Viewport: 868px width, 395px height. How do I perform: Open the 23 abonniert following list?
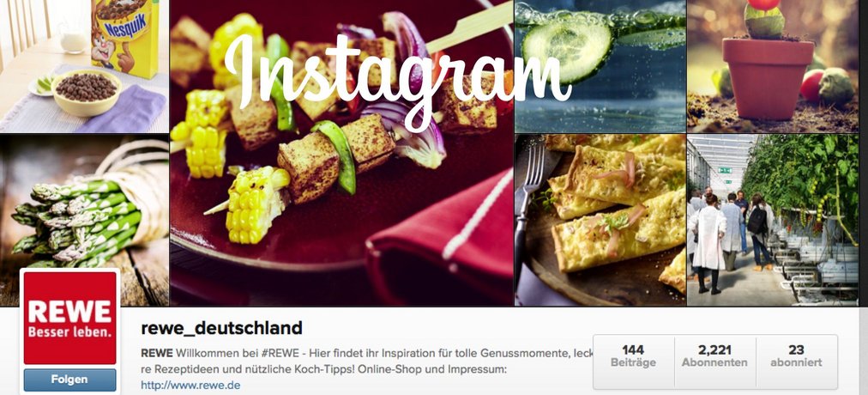[x=796, y=356]
